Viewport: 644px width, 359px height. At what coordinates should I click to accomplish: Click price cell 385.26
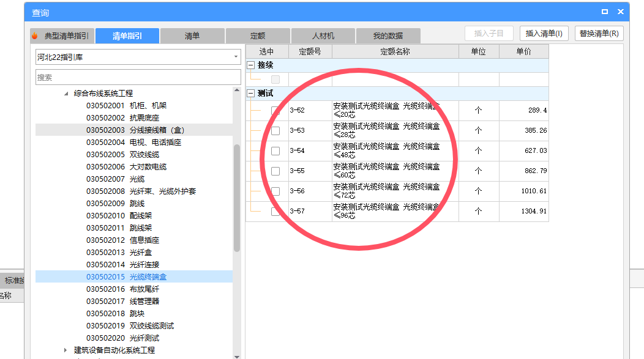click(524, 130)
